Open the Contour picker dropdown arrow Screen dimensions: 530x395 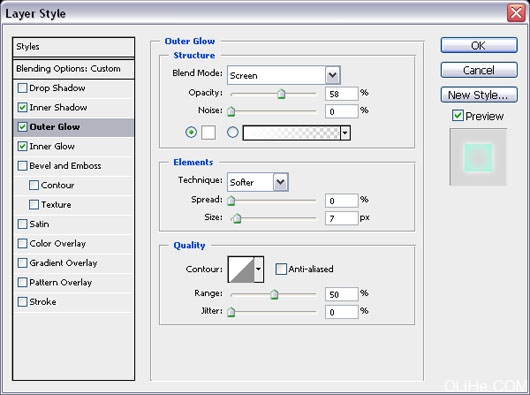[x=259, y=269]
